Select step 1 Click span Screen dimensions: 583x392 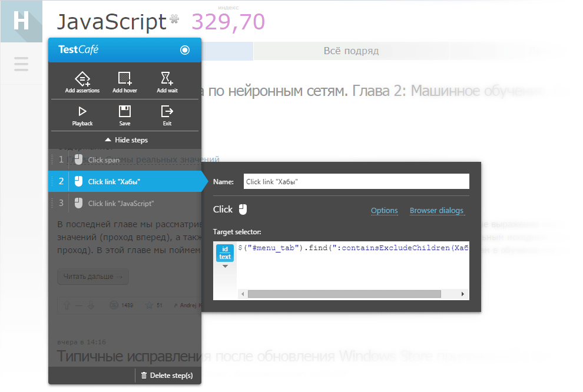[x=125, y=160]
